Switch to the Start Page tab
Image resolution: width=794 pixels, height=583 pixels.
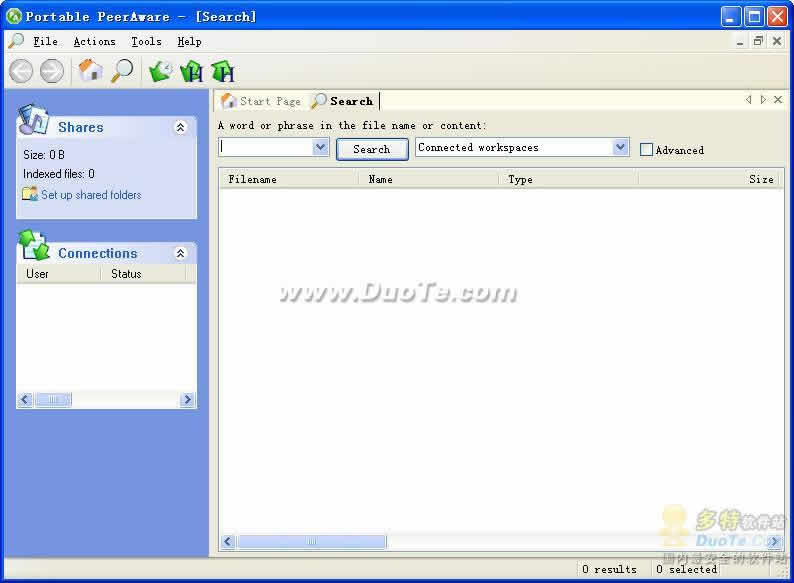tap(262, 101)
